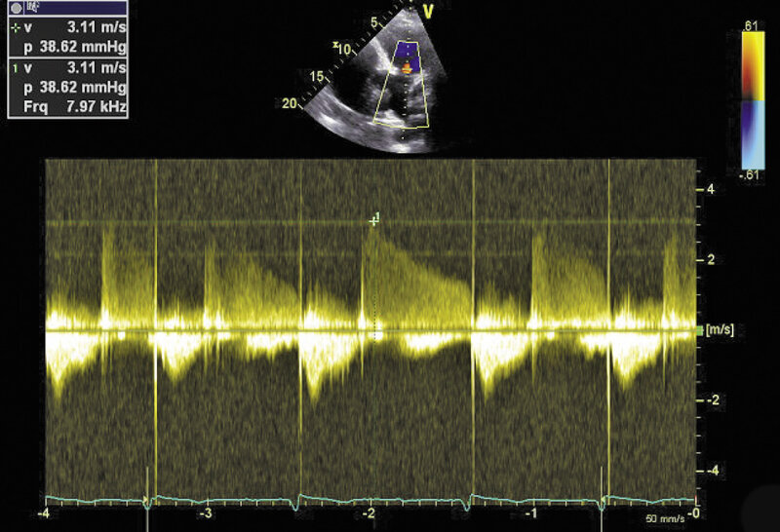The image size is (780, 532).
Task: Select the crosshair row velocity 3.11 m/s
Action: (x=97, y=27)
